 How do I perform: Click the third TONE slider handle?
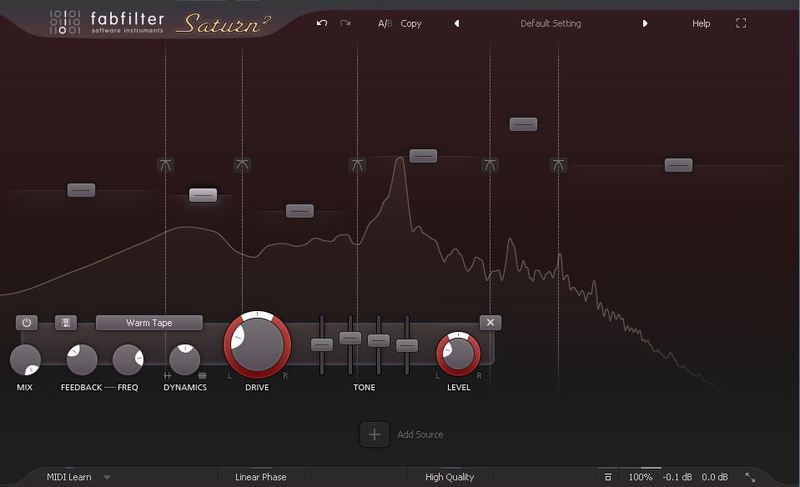tap(379, 341)
